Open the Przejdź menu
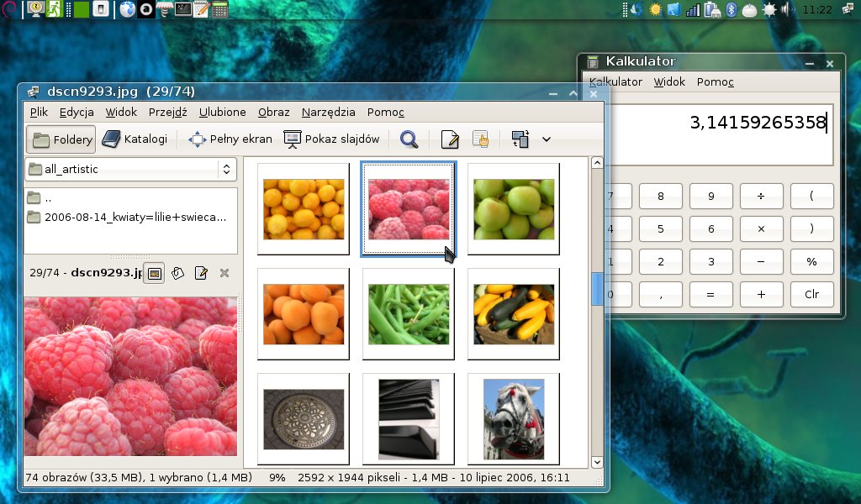This screenshot has height=504, width=861. pyautogui.click(x=167, y=113)
